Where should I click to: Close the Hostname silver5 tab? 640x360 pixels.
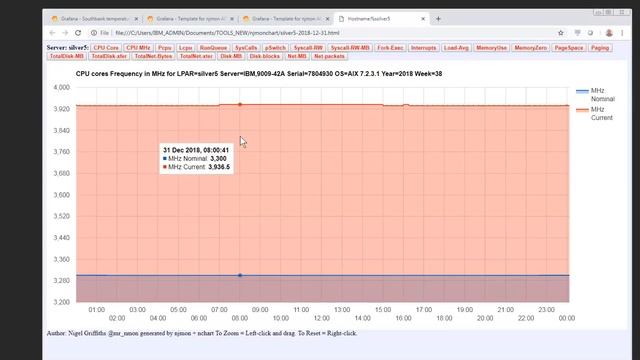[x=423, y=19]
